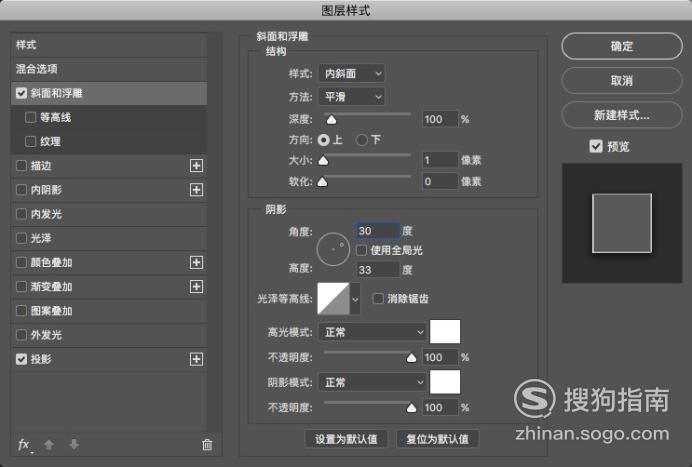Click the highlight opacity slider handle
The height and width of the screenshot is (467, 692).
411,358
